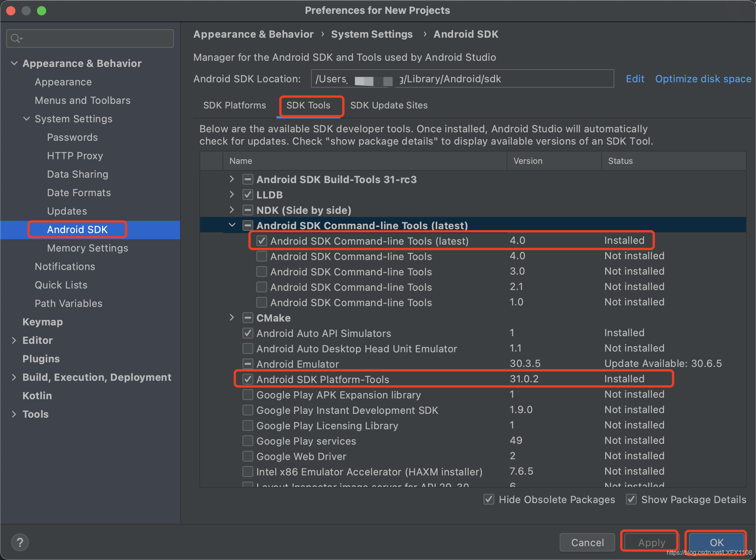Toggle Show Package Details checkbox
This screenshot has width=756, height=560.
click(631, 500)
